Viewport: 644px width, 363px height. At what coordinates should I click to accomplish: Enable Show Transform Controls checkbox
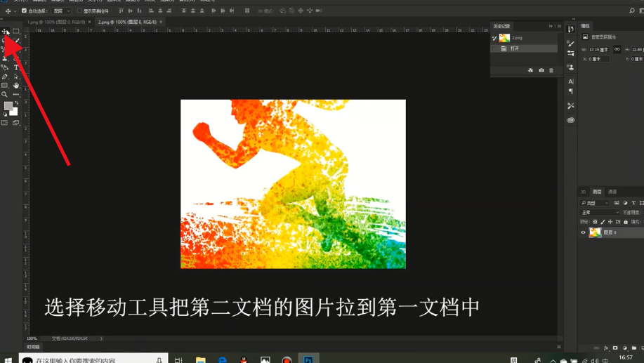pyautogui.click(x=79, y=11)
